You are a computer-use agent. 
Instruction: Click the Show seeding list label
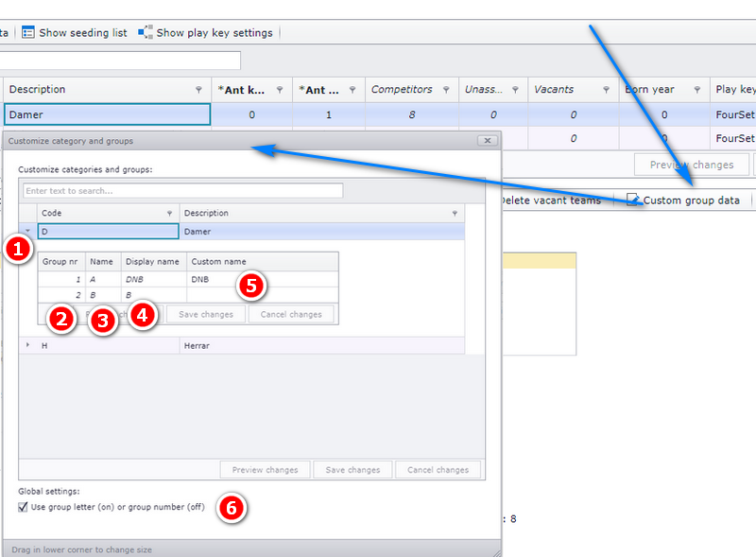83,33
